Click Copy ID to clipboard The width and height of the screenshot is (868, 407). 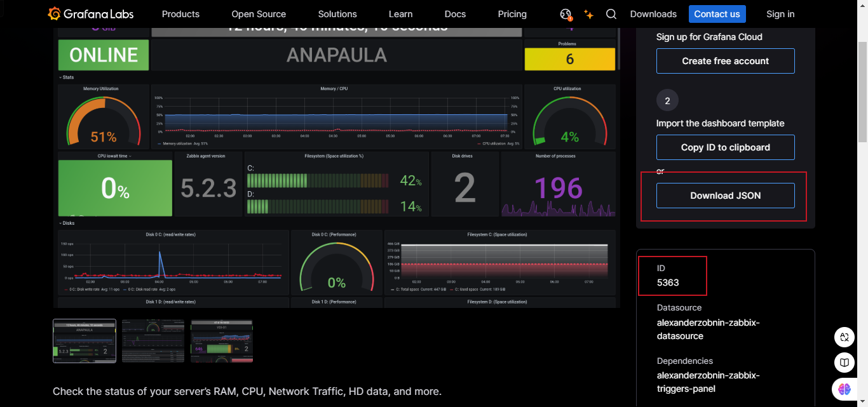[x=726, y=147]
